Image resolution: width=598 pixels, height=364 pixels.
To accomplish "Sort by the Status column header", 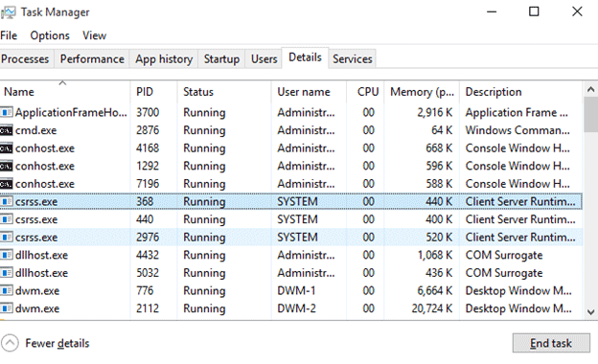I will 224,92.
